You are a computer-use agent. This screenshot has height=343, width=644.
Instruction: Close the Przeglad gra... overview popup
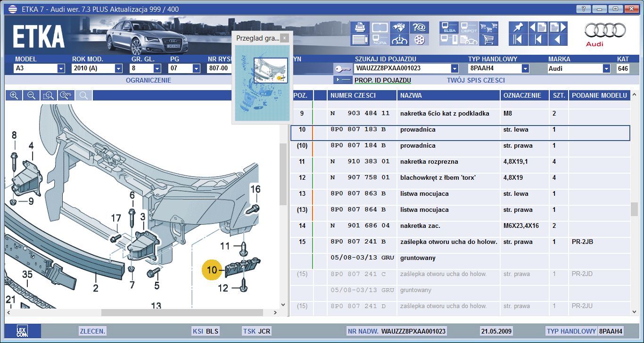point(284,38)
